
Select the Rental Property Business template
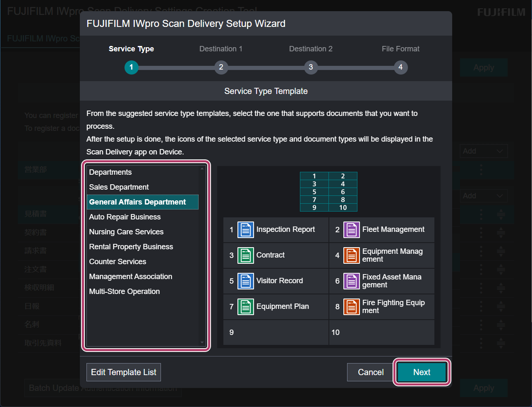(x=143, y=247)
